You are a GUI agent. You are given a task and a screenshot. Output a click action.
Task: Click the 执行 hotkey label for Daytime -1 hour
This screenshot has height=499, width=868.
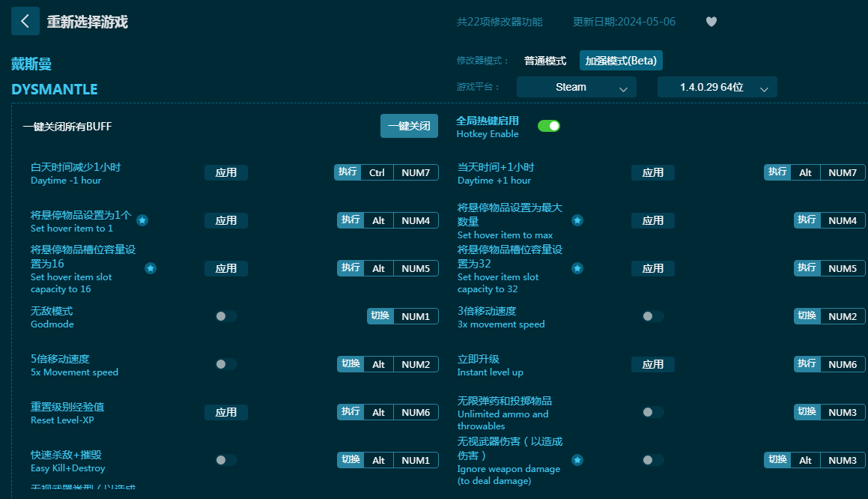tap(347, 172)
